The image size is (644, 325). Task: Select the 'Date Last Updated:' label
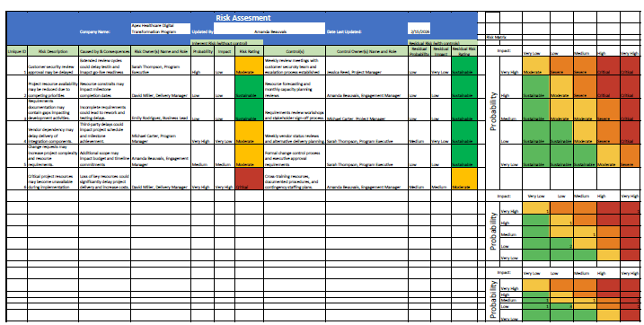(x=344, y=31)
